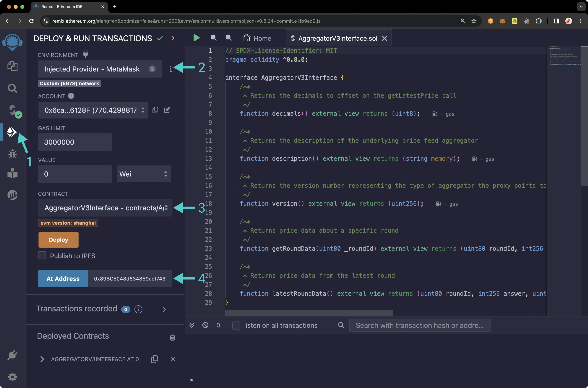This screenshot has height=388, width=588.
Task: Switch to the Home tab
Action: (x=257, y=38)
